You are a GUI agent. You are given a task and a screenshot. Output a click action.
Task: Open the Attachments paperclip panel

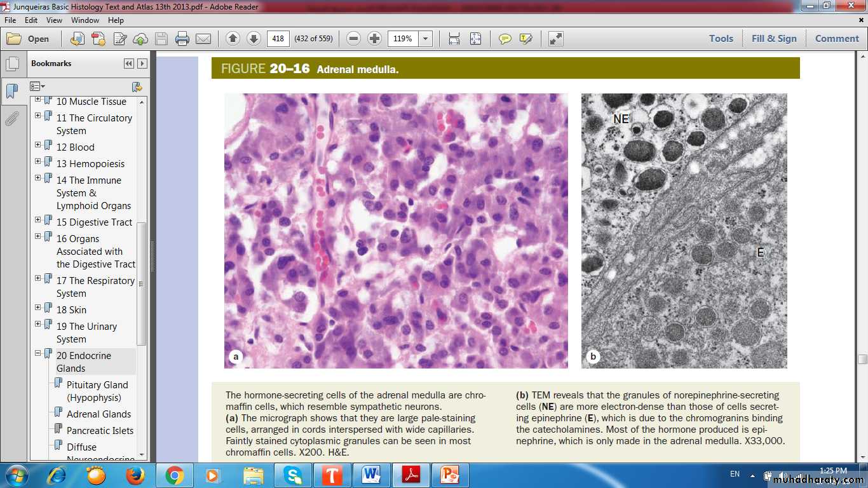click(12, 119)
